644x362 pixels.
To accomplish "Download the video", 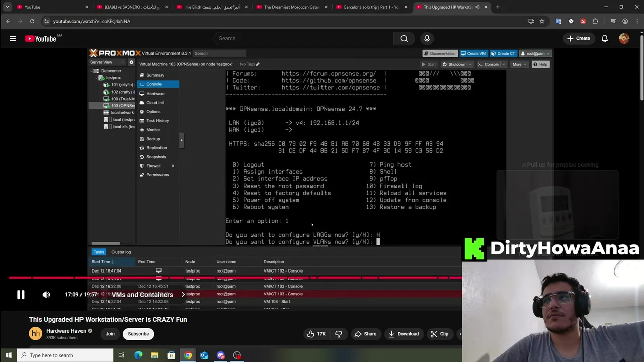I will pos(404,334).
